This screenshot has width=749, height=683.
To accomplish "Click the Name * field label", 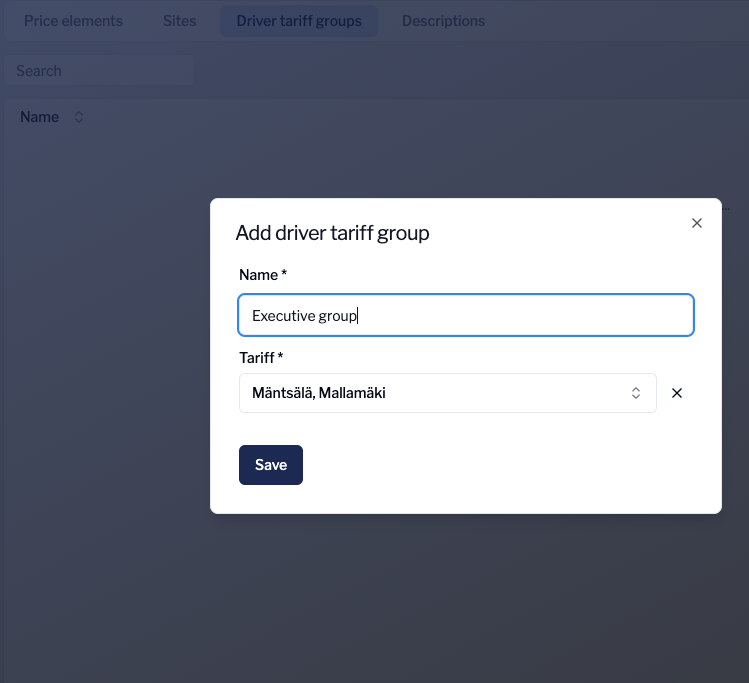I will (263, 274).
